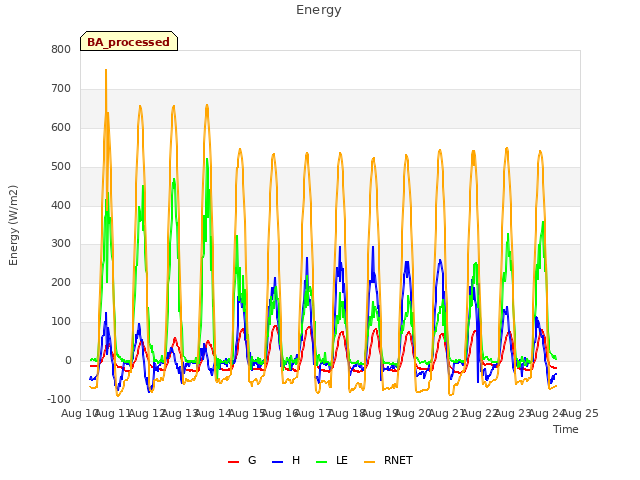
Task: Click the -100 y-axis tick label
Action: click(59, 399)
